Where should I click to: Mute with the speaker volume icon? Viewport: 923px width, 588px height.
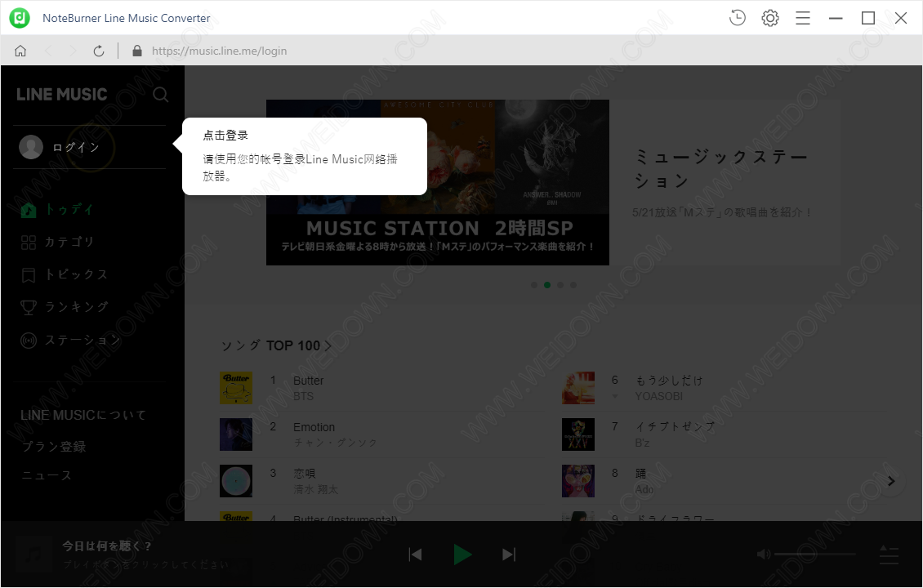point(764,554)
